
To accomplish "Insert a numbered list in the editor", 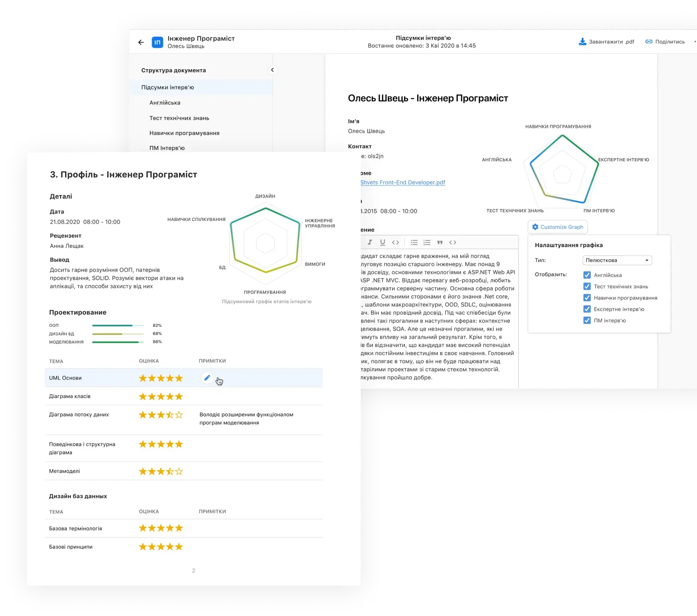I will 427,242.
